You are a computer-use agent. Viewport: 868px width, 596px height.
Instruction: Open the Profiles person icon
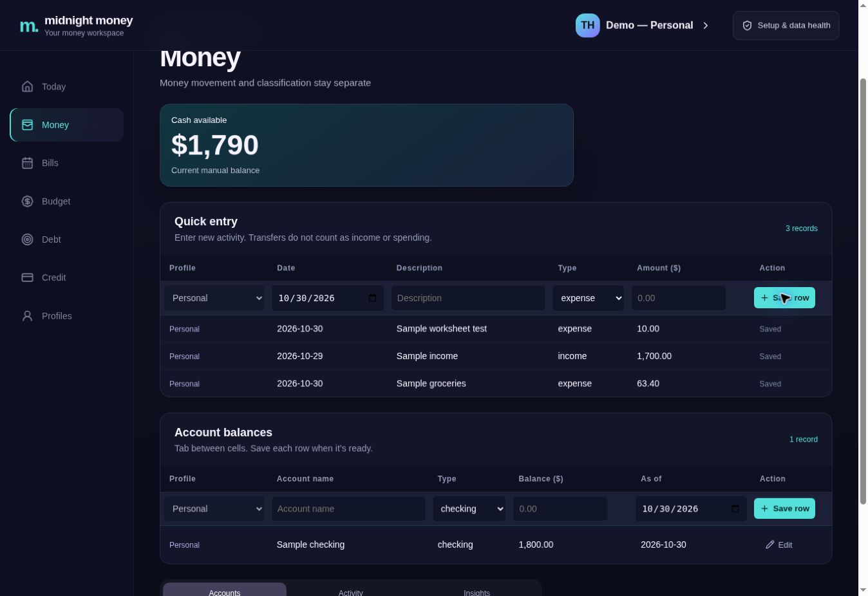(27, 316)
